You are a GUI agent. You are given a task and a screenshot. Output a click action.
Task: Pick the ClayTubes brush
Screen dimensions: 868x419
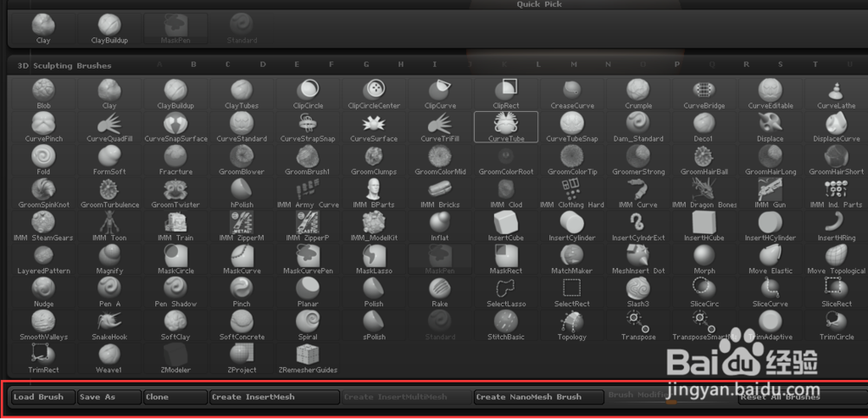pos(242,94)
